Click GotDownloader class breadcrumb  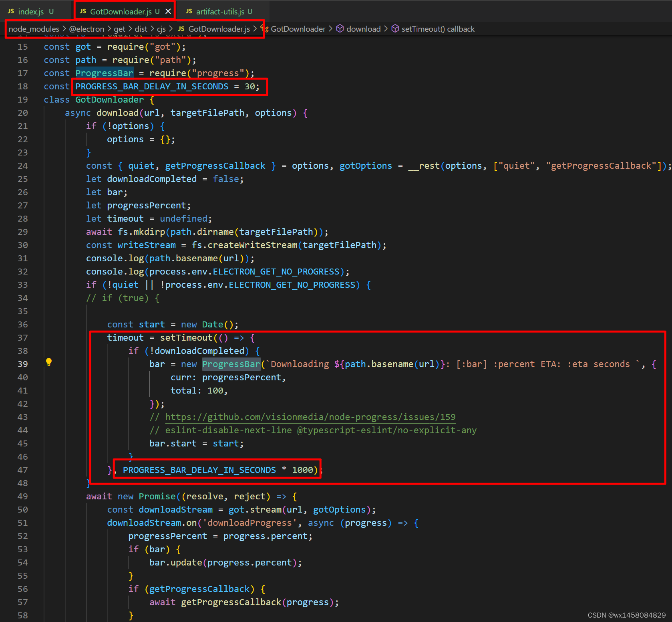click(x=298, y=29)
